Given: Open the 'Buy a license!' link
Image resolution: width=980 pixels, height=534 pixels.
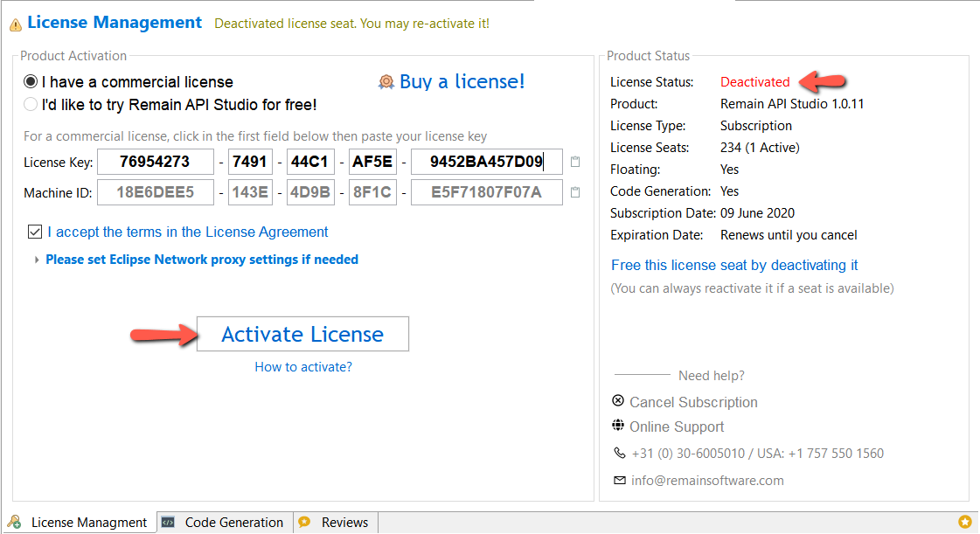Looking at the screenshot, I should point(462,82).
